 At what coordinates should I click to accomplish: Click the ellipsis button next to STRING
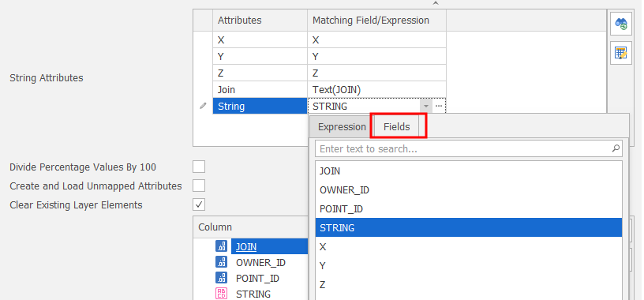(x=439, y=106)
